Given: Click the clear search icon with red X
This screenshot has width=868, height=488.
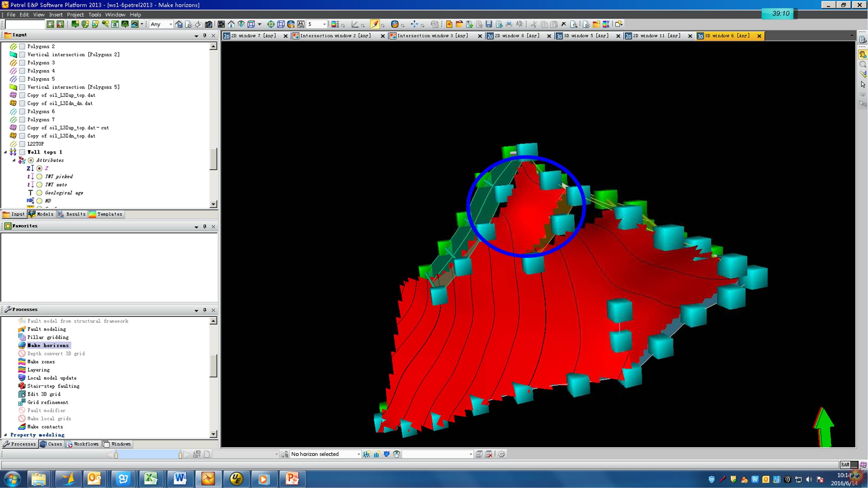Looking at the screenshot, I should pos(60,24).
